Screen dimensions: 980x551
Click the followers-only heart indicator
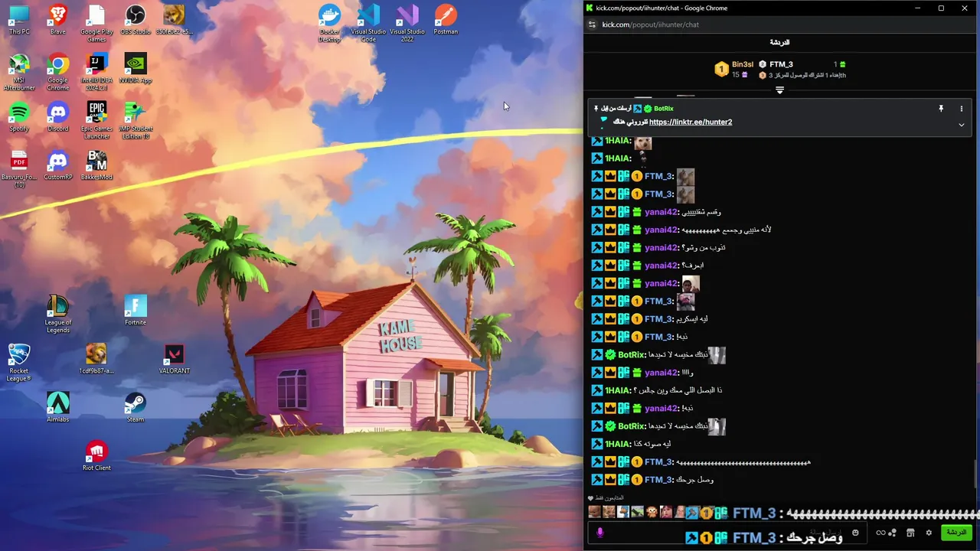(590, 497)
